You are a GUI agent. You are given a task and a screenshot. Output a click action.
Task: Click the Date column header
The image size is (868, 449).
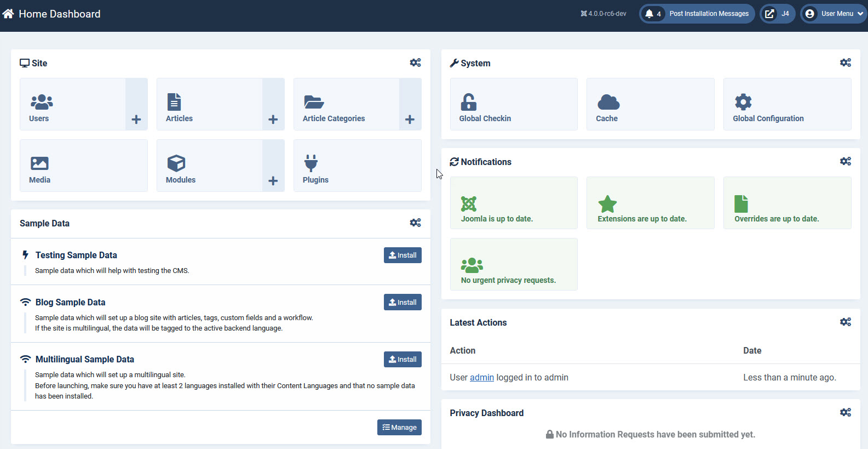752,350
